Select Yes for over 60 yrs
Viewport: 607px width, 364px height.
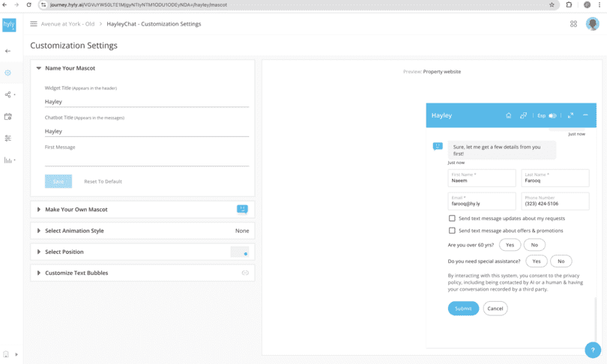[x=510, y=245]
